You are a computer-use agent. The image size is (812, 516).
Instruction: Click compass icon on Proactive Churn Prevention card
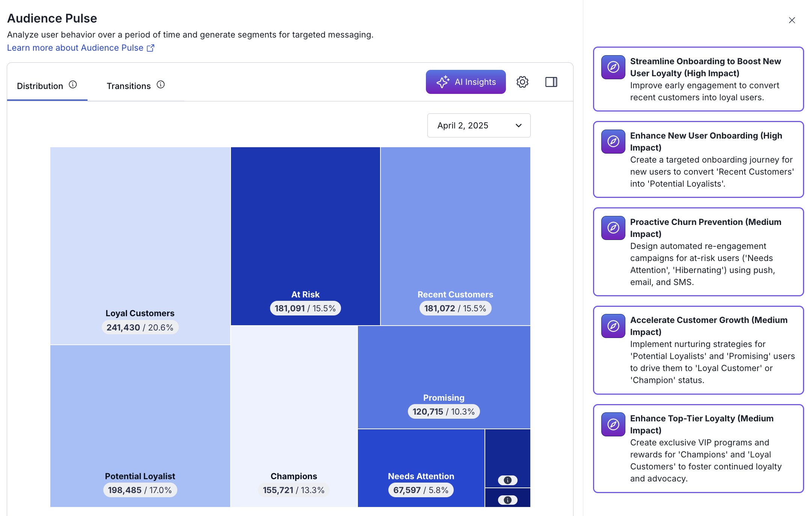613,228
